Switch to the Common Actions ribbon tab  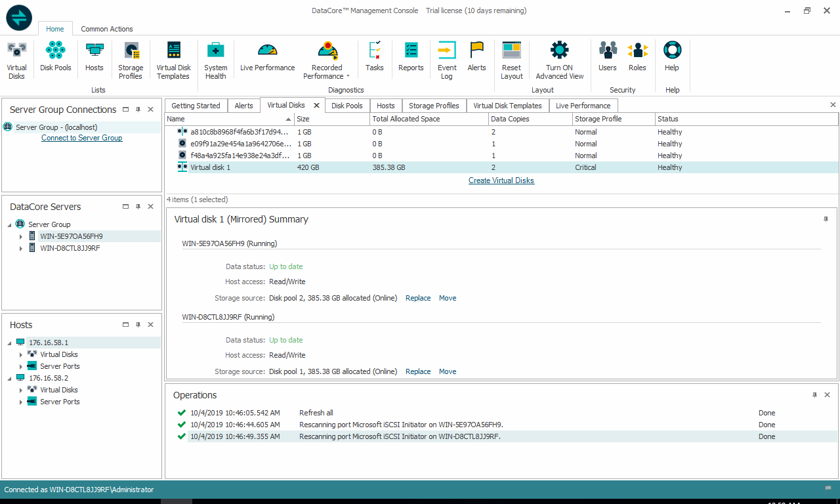point(107,29)
